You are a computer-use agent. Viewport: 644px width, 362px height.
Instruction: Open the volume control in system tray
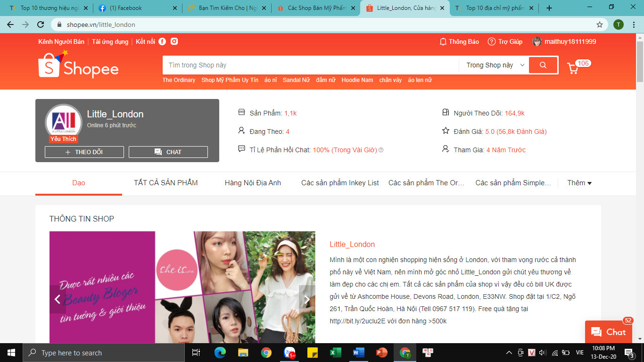[x=543, y=353]
